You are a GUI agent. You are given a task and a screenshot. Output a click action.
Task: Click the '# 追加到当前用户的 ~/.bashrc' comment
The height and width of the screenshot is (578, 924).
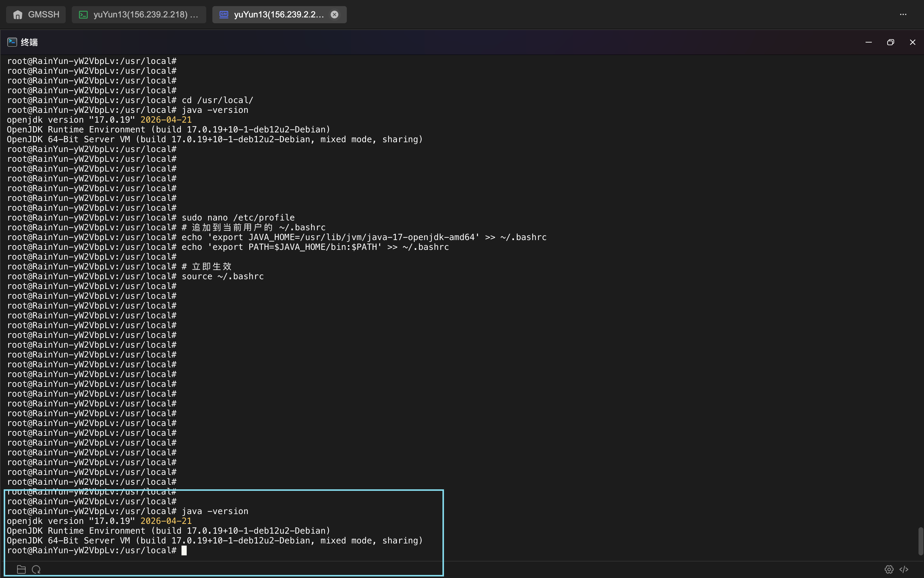click(x=254, y=228)
